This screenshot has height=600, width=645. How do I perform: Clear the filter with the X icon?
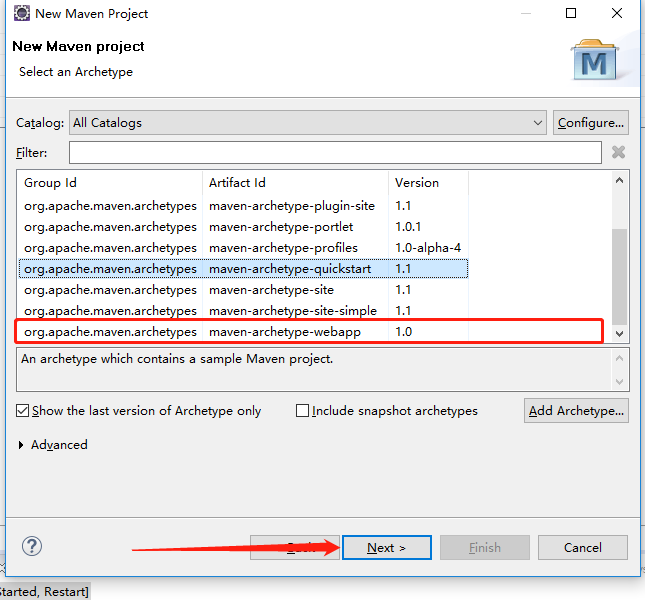click(x=618, y=152)
